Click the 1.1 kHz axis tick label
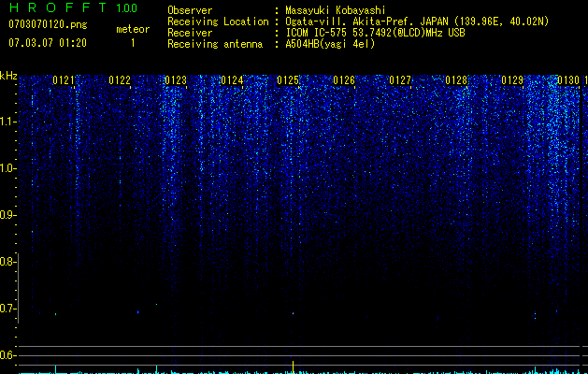 point(7,122)
